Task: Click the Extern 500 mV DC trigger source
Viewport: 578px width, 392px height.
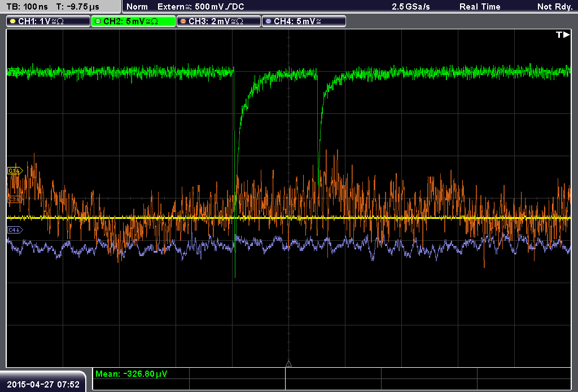Action: [x=201, y=7]
